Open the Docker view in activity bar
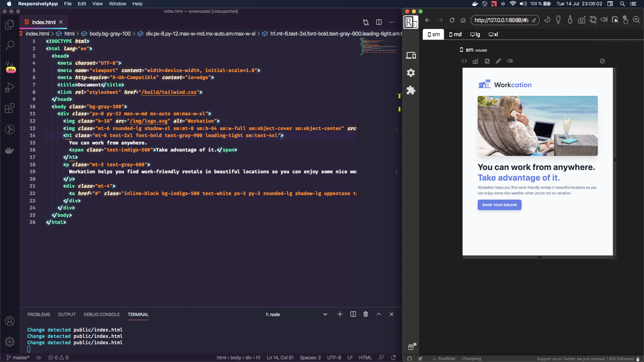The width and height of the screenshot is (644, 362). pos(10,150)
